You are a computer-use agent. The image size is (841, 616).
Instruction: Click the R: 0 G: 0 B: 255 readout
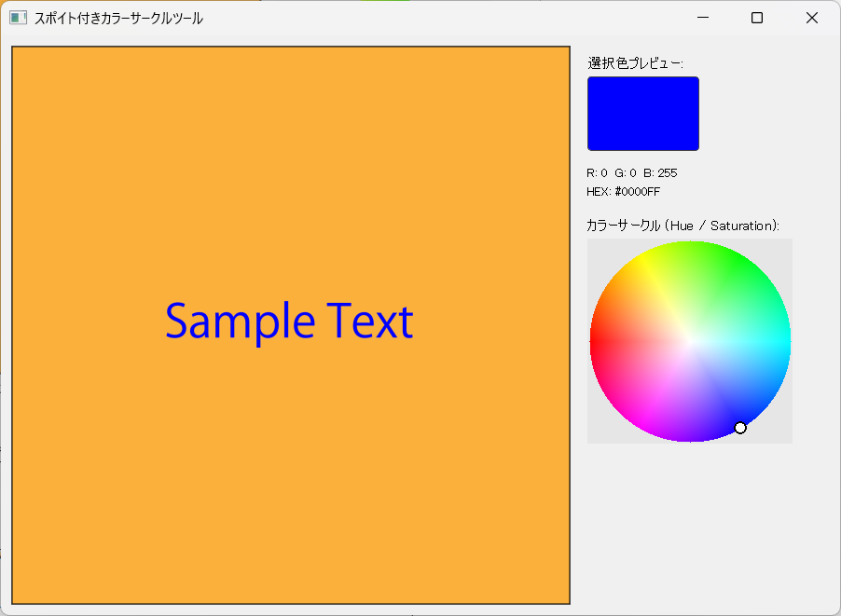coord(631,173)
